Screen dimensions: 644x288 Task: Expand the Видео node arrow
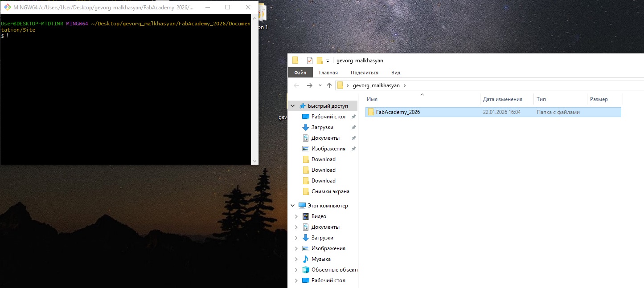click(296, 216)
